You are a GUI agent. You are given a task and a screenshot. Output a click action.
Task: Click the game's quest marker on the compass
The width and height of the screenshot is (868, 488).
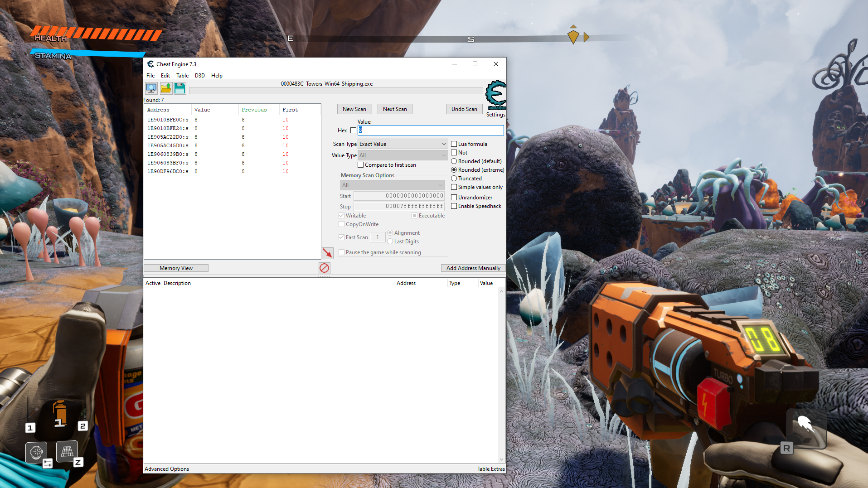pos(573,37)
